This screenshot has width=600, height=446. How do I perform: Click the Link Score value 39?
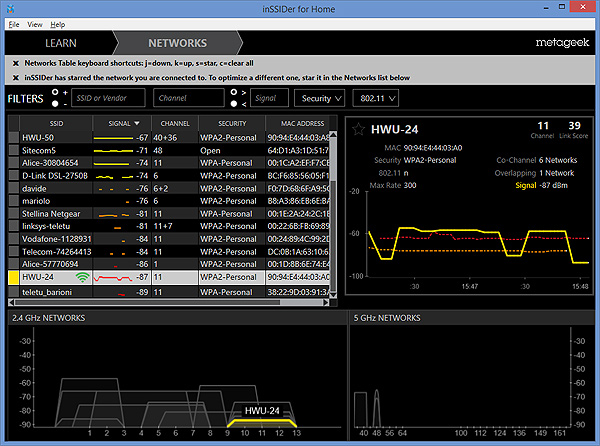click(x=574, y=125)
